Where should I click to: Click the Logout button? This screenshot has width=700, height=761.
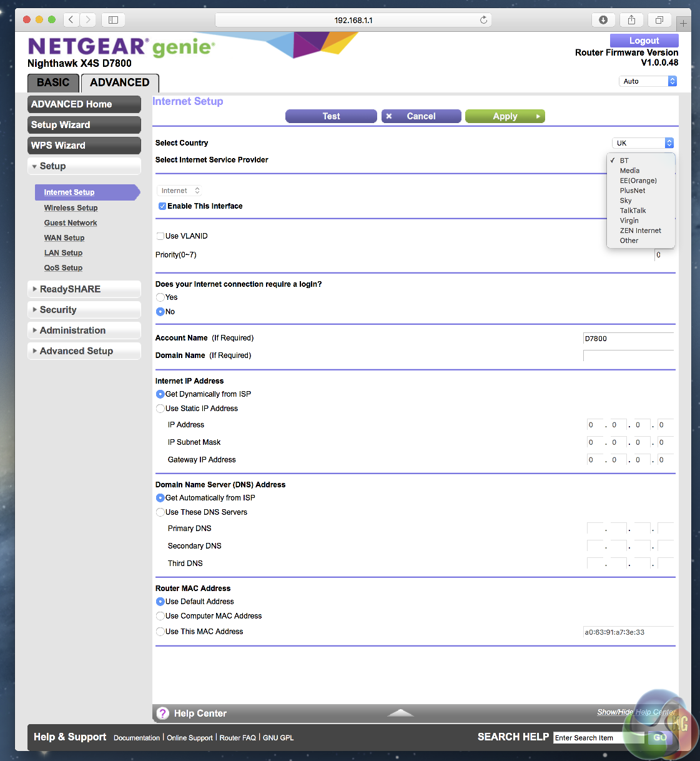[x=644, y=41]
